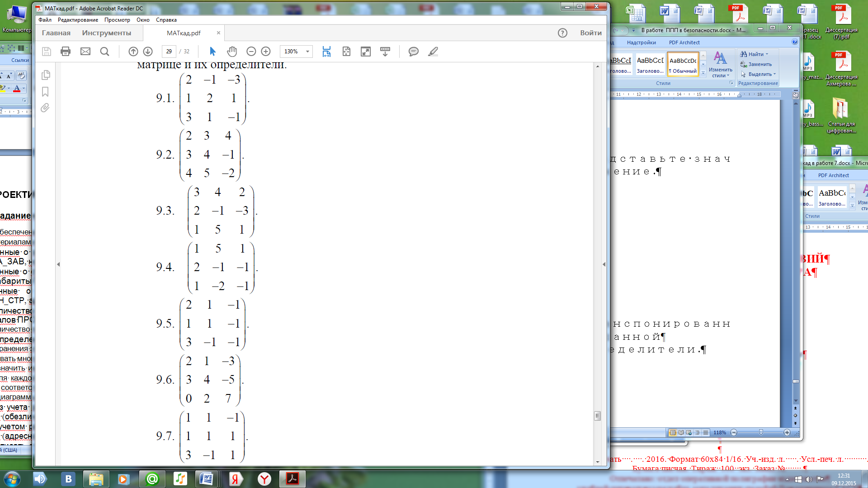The width and height of the screenshot is (868, 488).
Task: Open the Редактирование menu in Acrobat
Action: [x=78, y=20]
